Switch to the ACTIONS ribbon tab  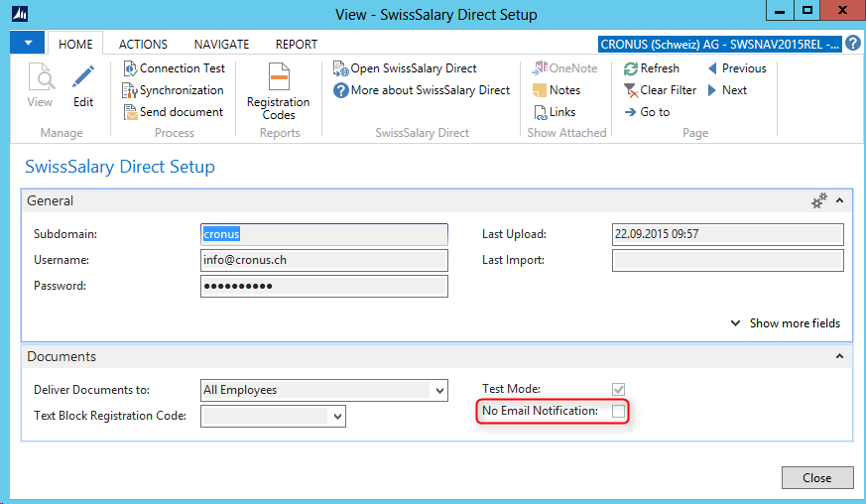click(x=143, y=45)
